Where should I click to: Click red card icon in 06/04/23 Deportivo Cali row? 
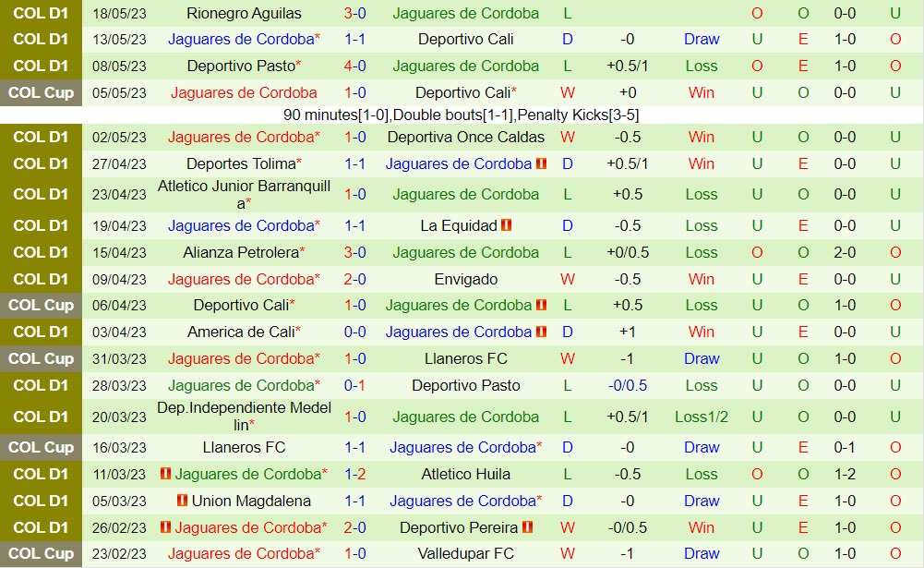click(541, 305)
